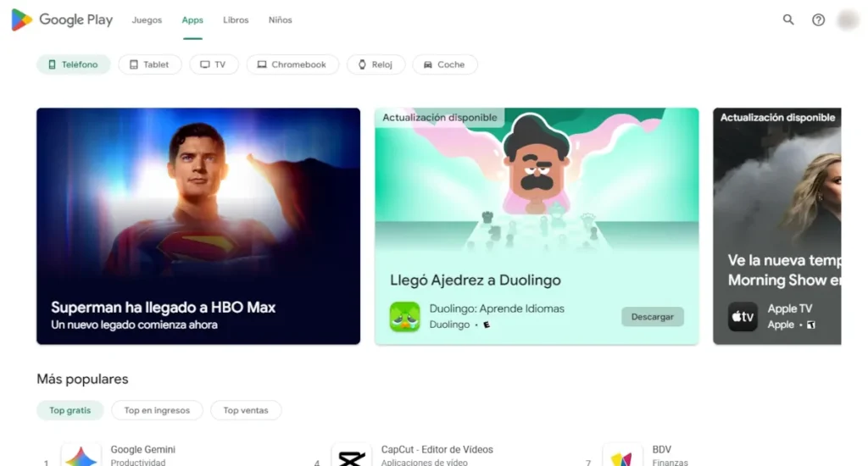
Task: Choose the TV device filter
Action: click(x=214, y=64)
